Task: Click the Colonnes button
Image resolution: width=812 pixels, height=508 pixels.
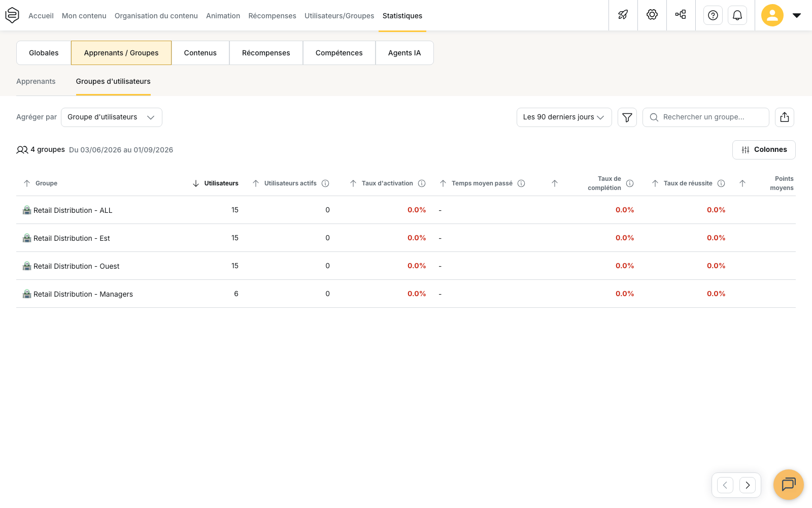Action: pos(764,150)
